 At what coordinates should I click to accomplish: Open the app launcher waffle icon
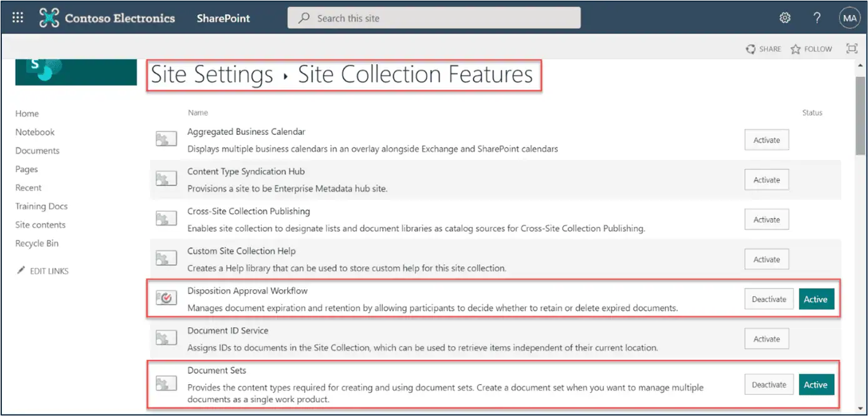coord(18,17)
